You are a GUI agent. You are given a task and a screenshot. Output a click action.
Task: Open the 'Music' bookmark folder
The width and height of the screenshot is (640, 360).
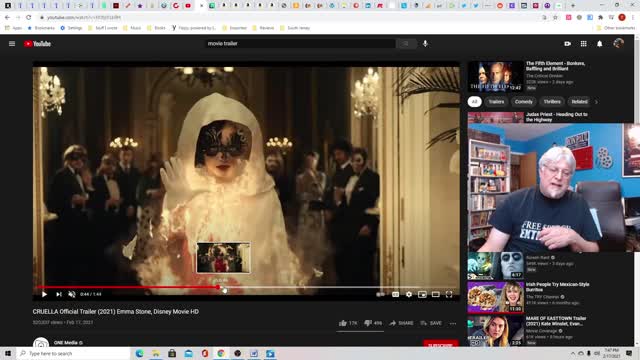click(x=132, y=28)
